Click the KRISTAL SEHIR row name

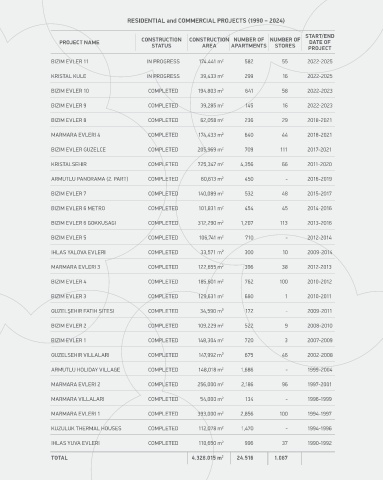coord(69,164)
